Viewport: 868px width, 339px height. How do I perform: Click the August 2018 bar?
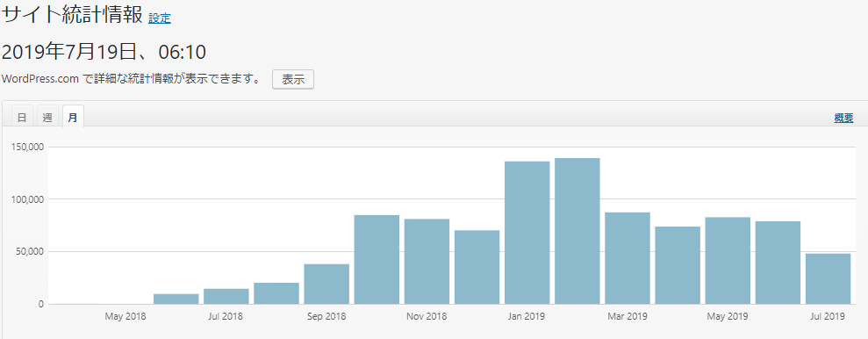coord(276,293)
